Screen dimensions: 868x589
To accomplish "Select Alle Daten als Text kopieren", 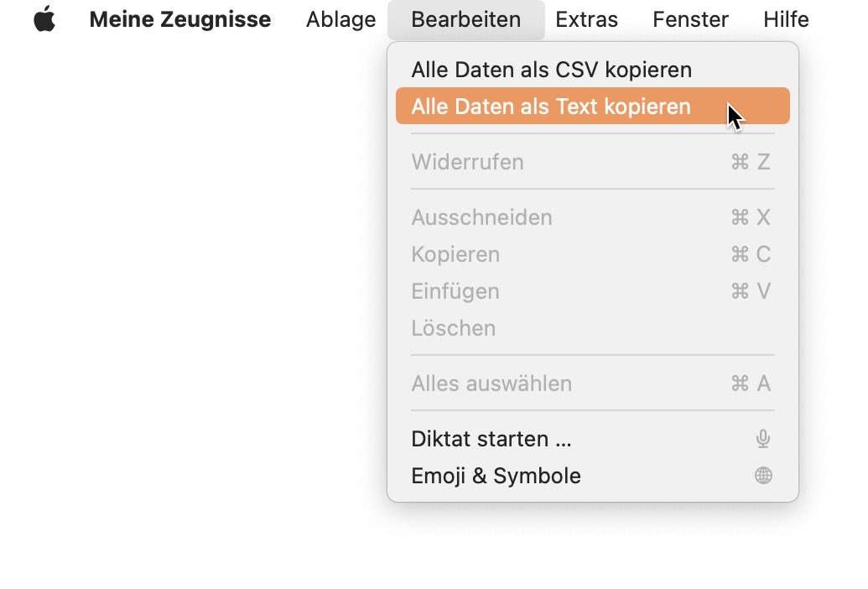I will click(x=592, y=107).
